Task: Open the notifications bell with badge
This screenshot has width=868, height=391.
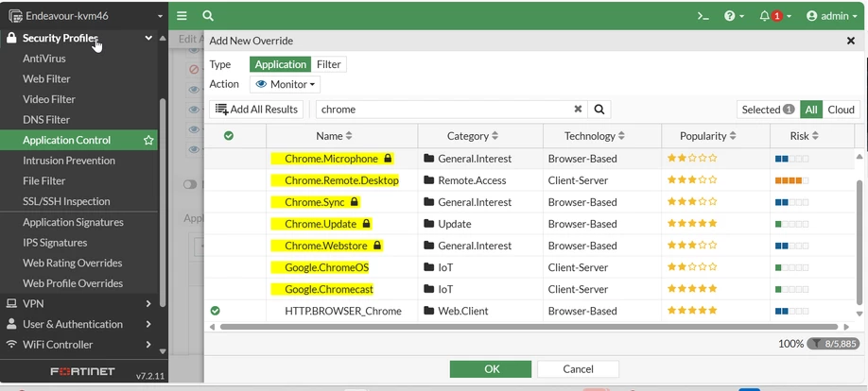Action: point(775,16)
